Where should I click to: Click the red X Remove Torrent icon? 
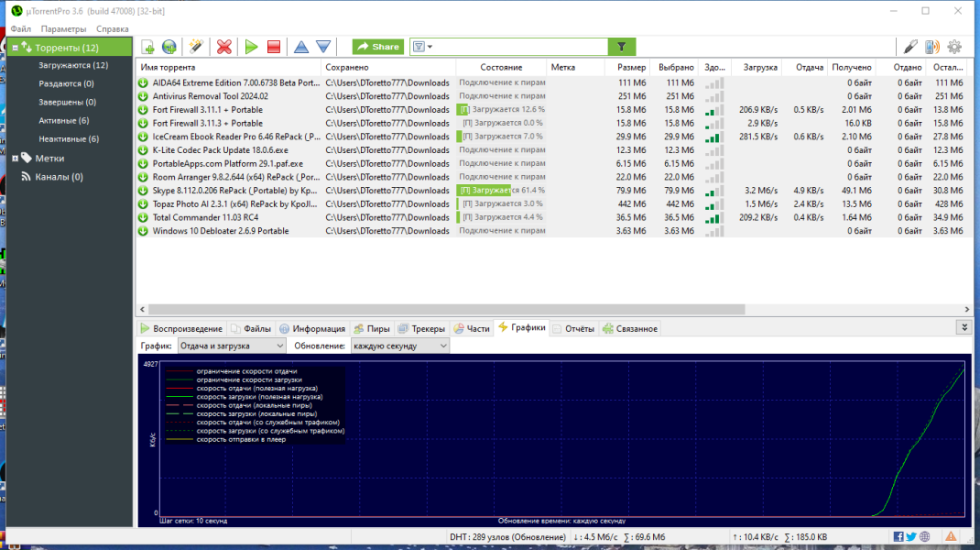coord(224,47)
